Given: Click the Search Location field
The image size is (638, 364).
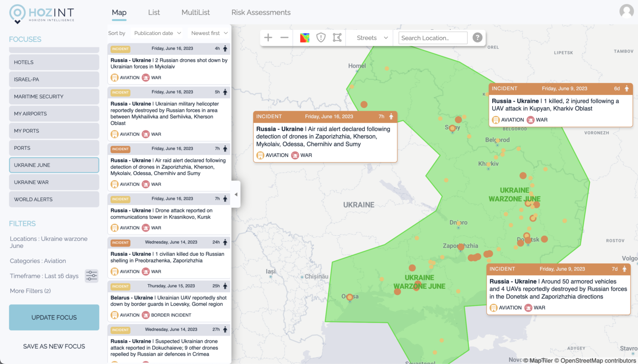Looking at the screenshot, I should coord(432,38).
